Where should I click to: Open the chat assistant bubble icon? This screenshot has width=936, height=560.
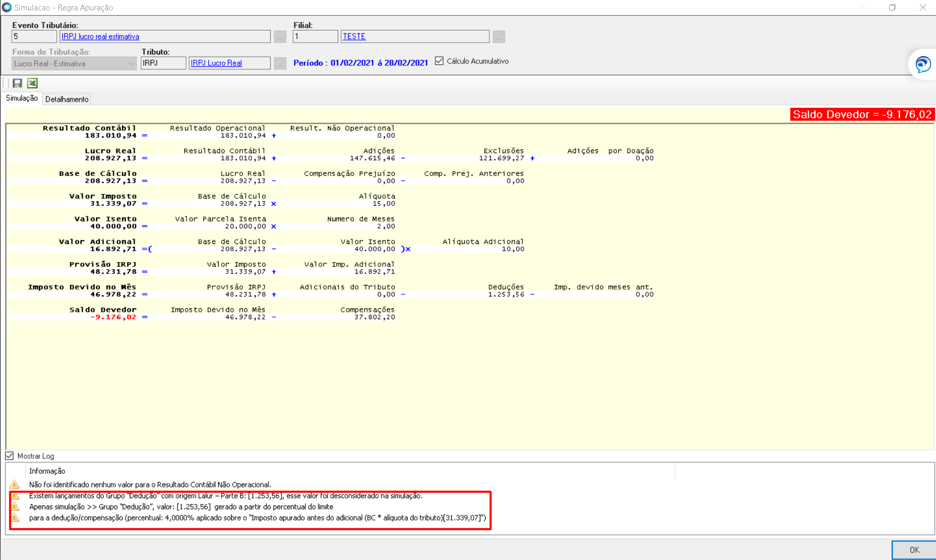point(923,64)
